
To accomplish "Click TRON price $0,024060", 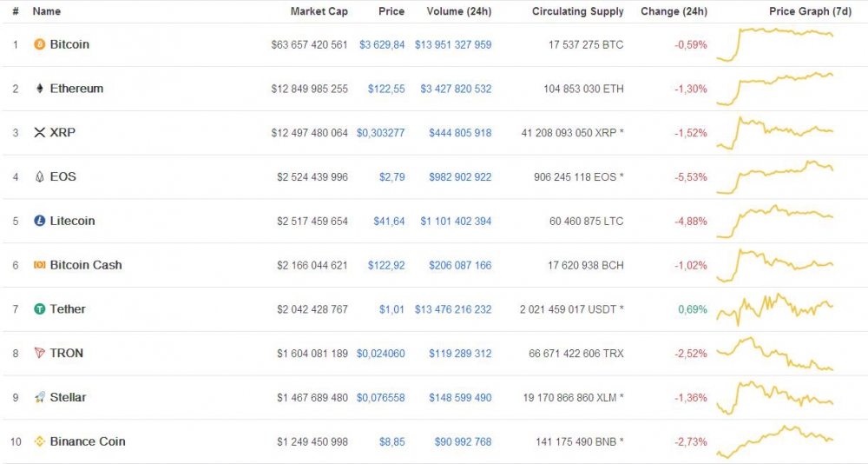I will (381, 354).
